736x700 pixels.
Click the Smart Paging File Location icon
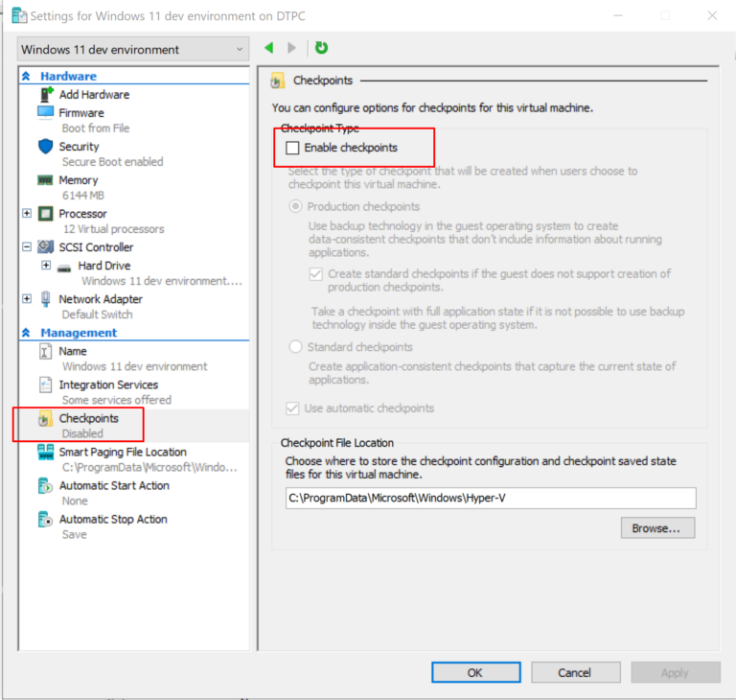pyautogui.click(x=46, y=452)
